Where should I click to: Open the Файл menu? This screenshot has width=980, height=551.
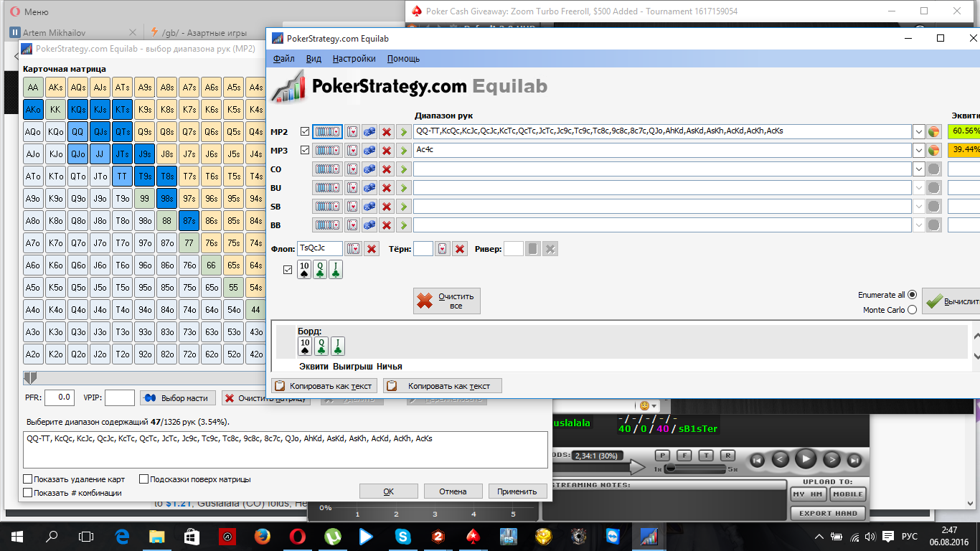284,59
